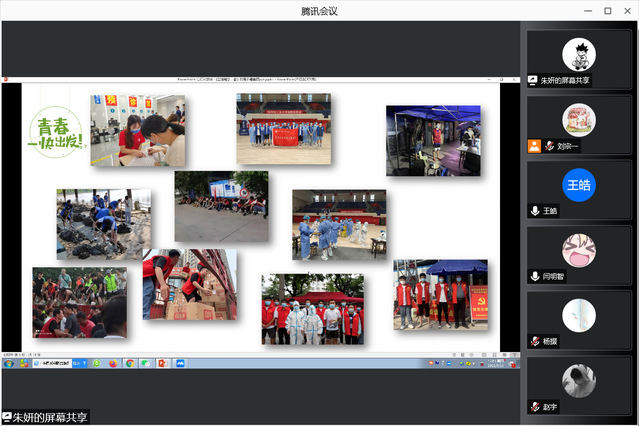
Task: Select 闫明智's pink cartoon avatar
Action: pos(579,250)
